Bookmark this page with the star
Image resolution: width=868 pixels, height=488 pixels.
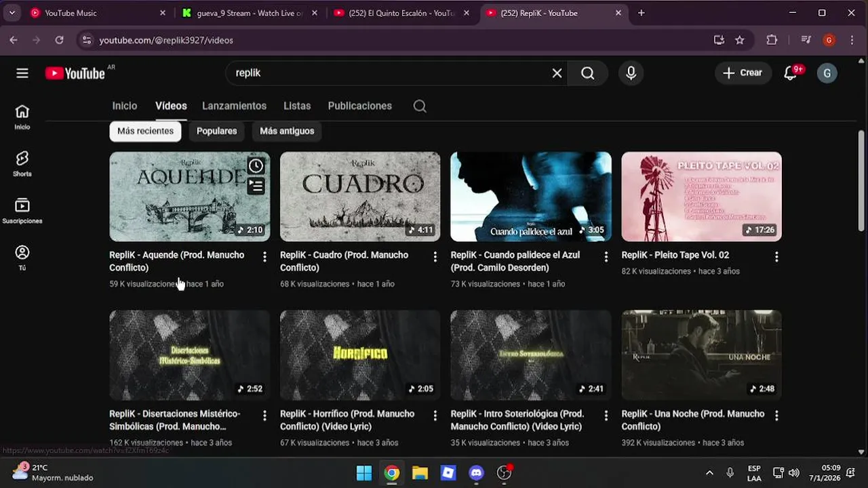click(x=740, y=40)
